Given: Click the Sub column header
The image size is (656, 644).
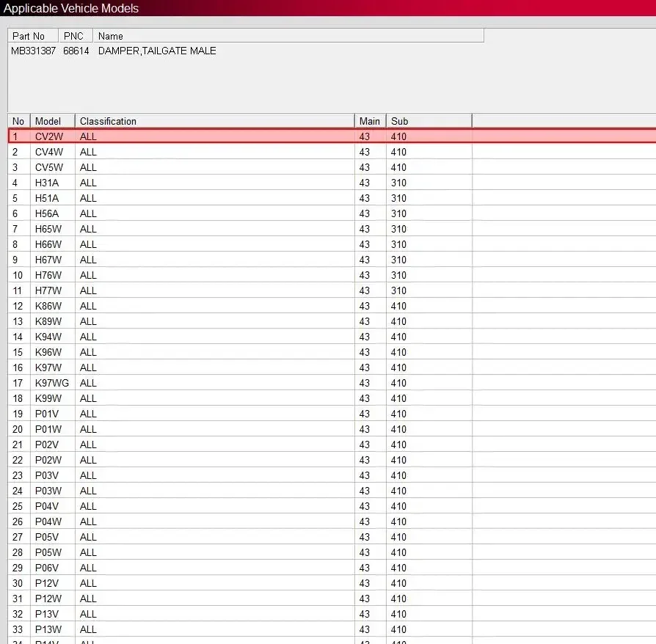Looking at the screenshot, I should pos(429,121).
